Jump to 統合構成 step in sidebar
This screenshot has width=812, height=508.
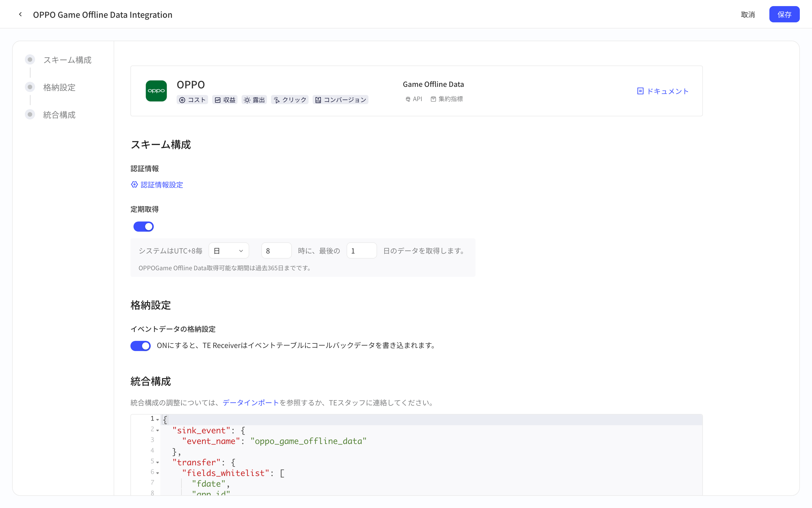click(59, 115)
